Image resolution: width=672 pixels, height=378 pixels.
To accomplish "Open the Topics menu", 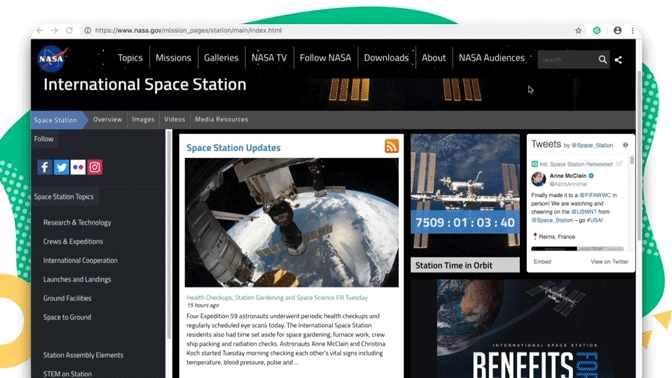I will click(x=130, y=58).
